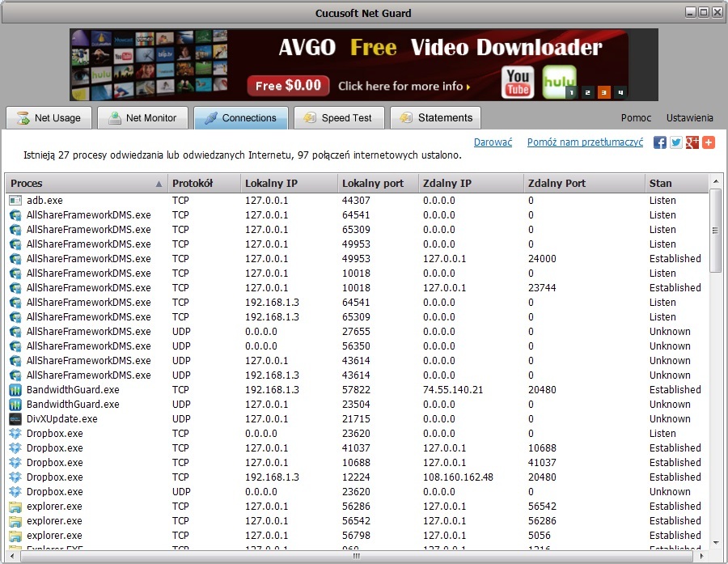Image resolution: width=728 pixels, height=564 pixels.
Task: Select banner slide number 1
Action: [572, 92]
